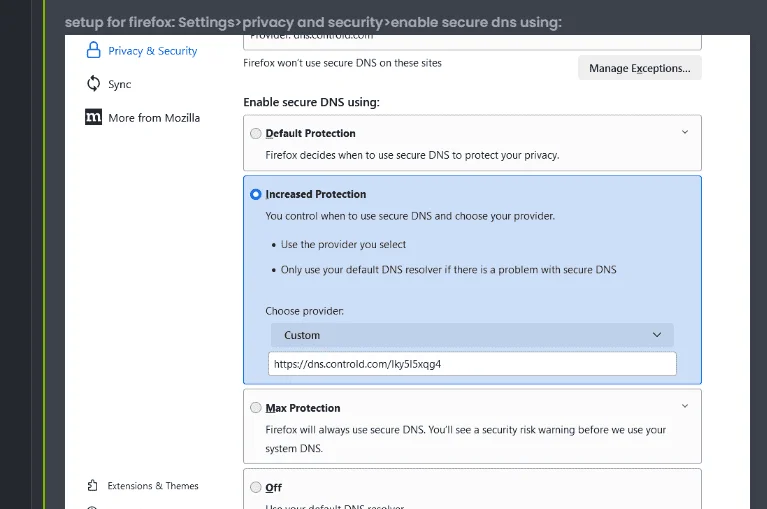Expand the Max Protection chevron

685,406
